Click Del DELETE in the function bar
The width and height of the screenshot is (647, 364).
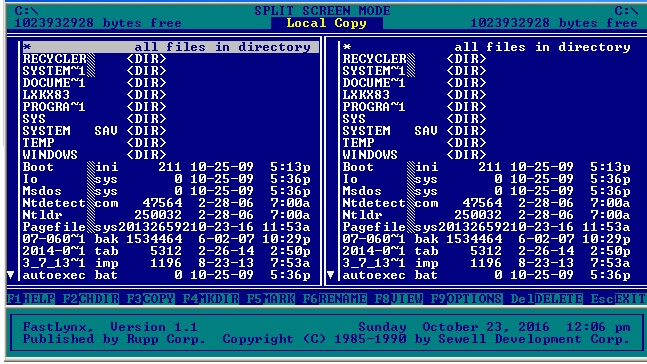(x=547, y=298)
